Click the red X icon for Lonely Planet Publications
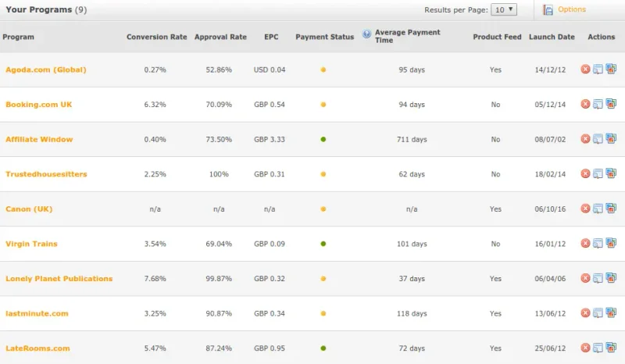Image resolution: width=625 pixels, height=364 pixels. (x=585, y=278)
